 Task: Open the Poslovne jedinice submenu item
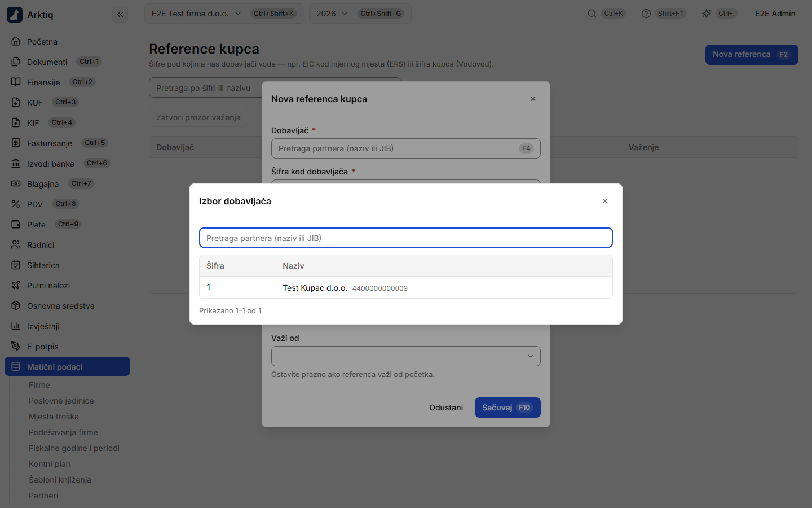61,401
